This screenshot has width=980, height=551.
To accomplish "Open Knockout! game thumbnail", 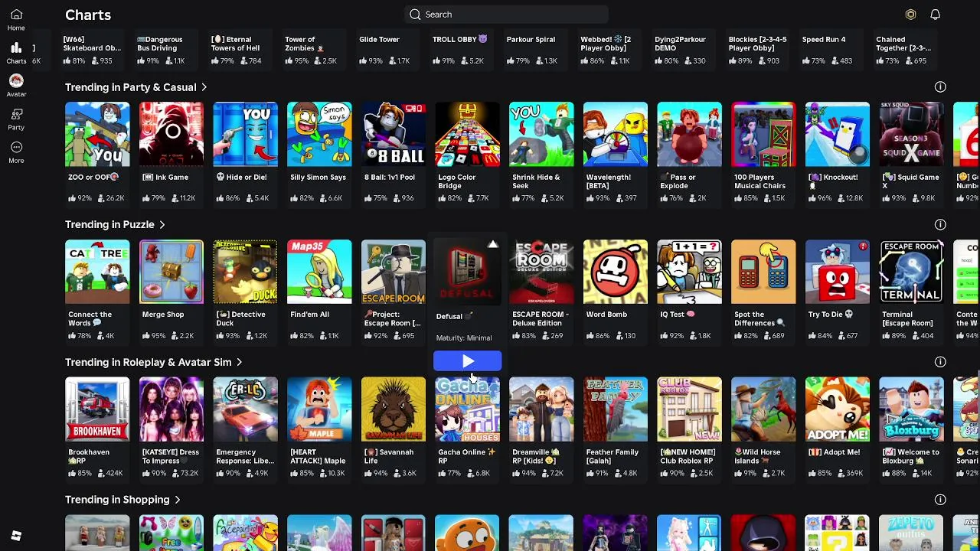I will pos(838,134).
